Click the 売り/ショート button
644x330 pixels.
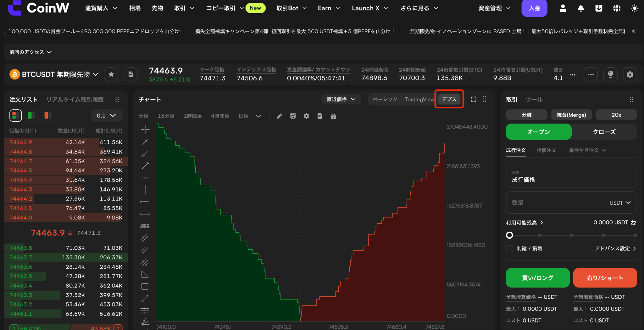[x=605, y=278]
